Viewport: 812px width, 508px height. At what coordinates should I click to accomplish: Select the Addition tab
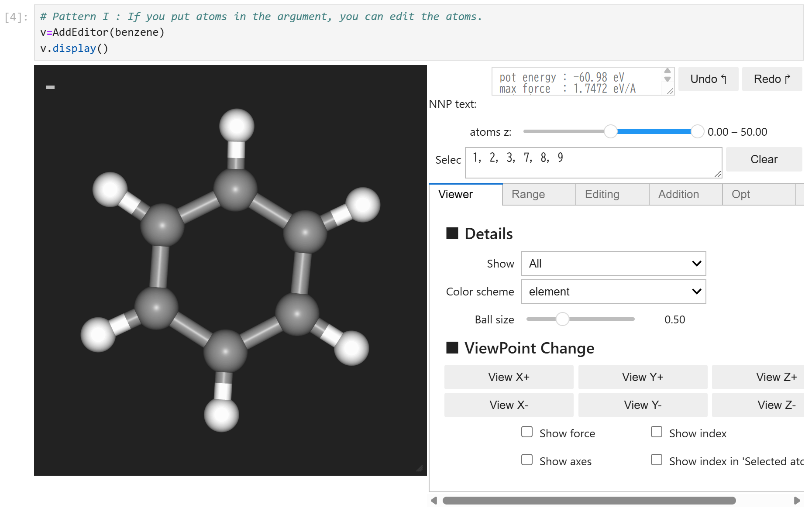678,194
